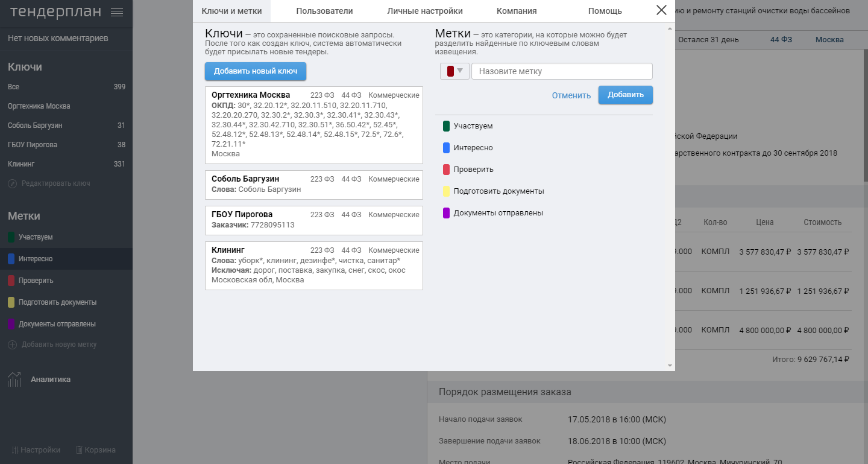Select Клининг key in the sidebar
868x464 pixels.
(66, 164)
